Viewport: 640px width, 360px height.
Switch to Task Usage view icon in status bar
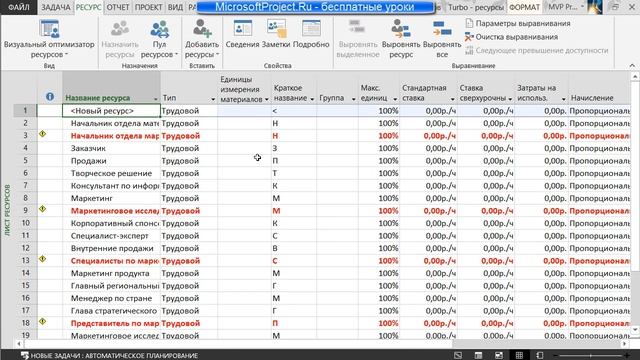[479, 356]
